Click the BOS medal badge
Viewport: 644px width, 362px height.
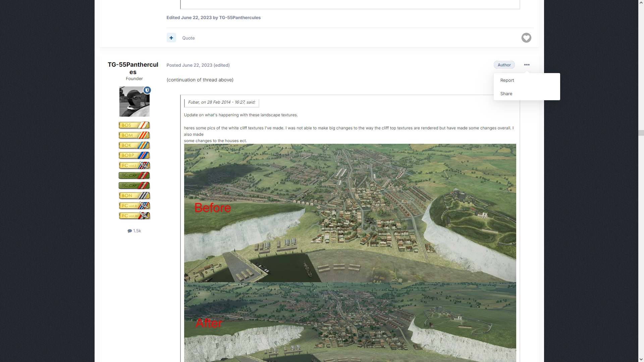[x=134, y=125]
